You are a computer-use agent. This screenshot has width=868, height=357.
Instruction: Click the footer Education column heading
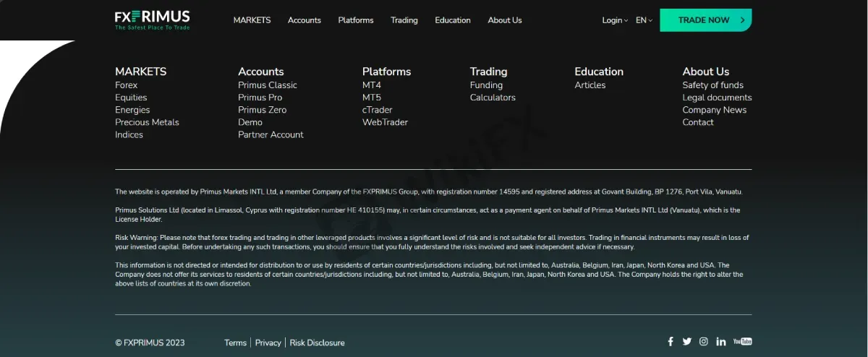point(599,72)
